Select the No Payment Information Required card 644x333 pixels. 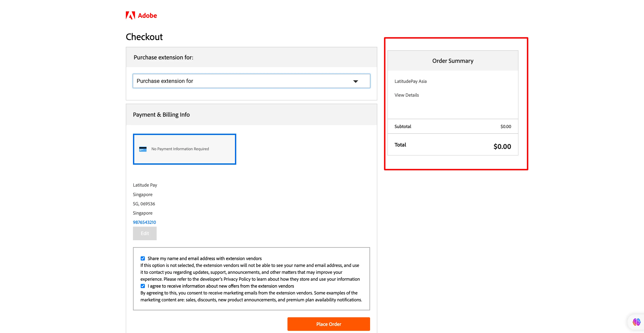pos(184,149)
